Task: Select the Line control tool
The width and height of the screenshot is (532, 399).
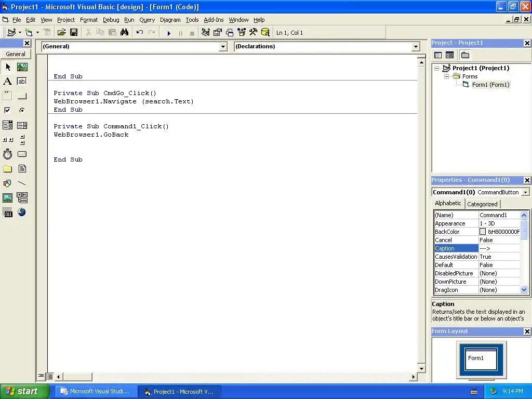Action: pyautogui.click(x=22, y=183)
